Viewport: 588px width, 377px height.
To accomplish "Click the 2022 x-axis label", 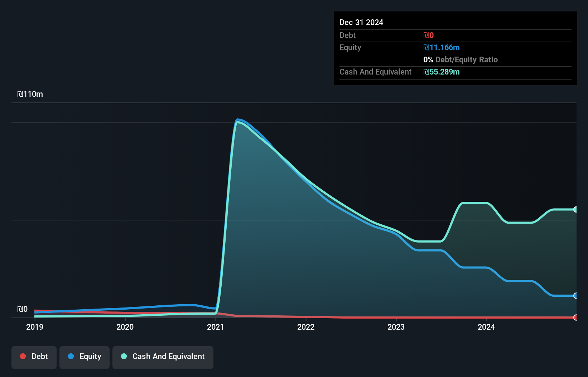I will (x=306, y=327).
